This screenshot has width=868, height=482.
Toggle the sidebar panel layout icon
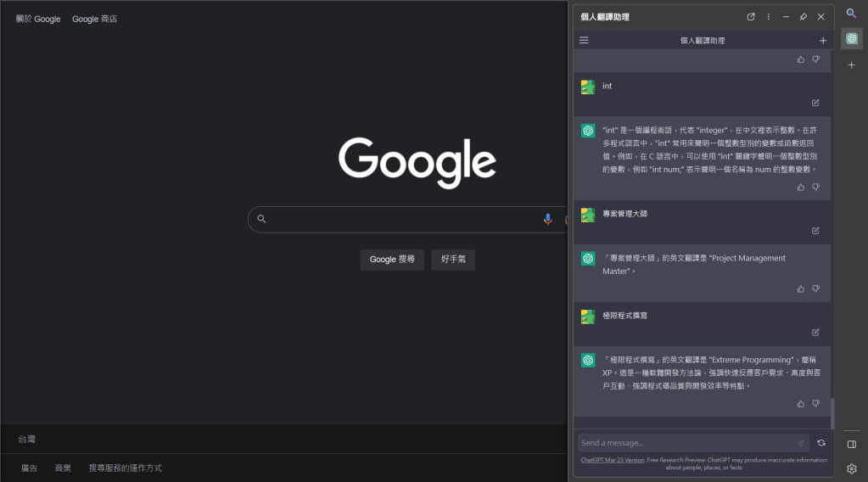coord(852,444)
